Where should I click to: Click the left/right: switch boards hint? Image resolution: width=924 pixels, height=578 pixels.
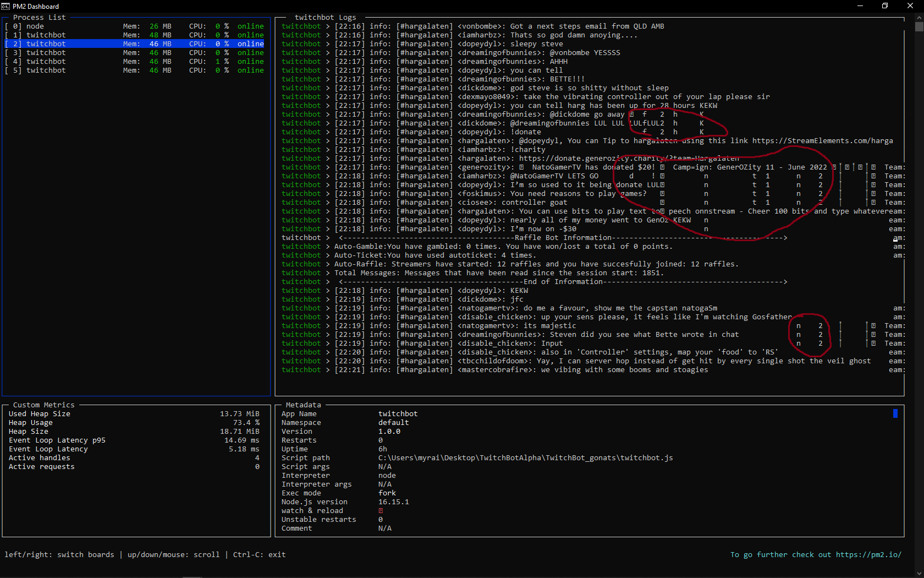(59, 554)
